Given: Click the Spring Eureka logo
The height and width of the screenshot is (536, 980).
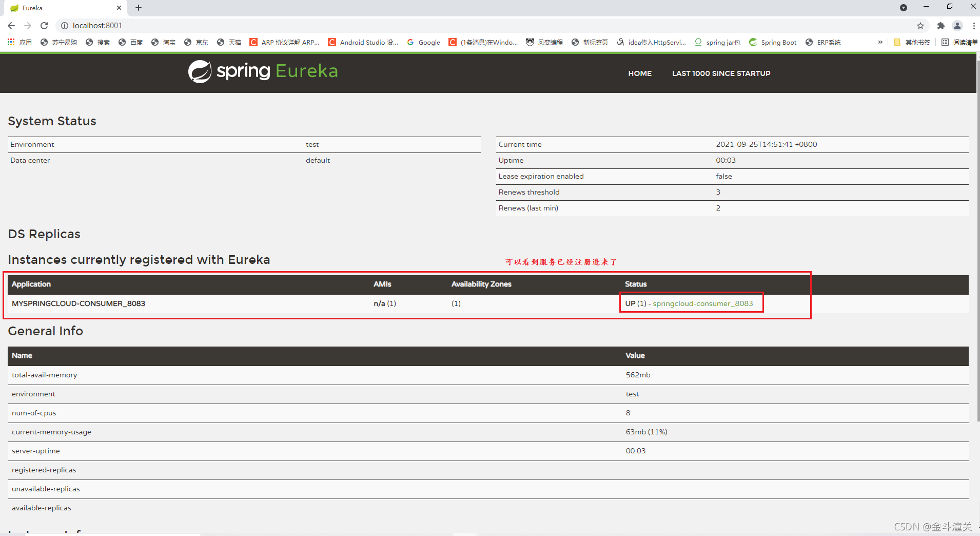Looking at the screenshot, I should pyautogui.click(x=263, y=71).
